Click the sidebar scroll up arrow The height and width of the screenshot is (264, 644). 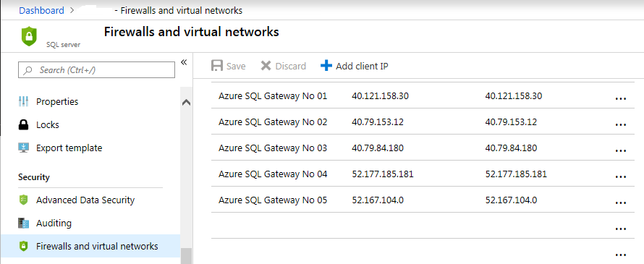point(186,102)
